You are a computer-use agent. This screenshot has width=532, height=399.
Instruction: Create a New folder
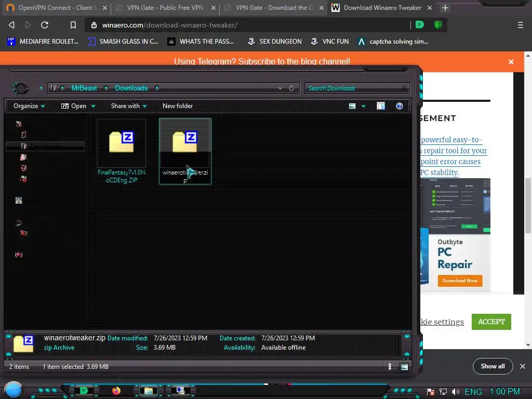[178, 106]
